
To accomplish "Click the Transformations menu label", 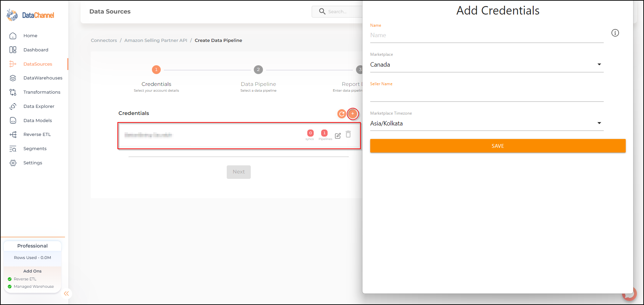I will tap(42, 92).
